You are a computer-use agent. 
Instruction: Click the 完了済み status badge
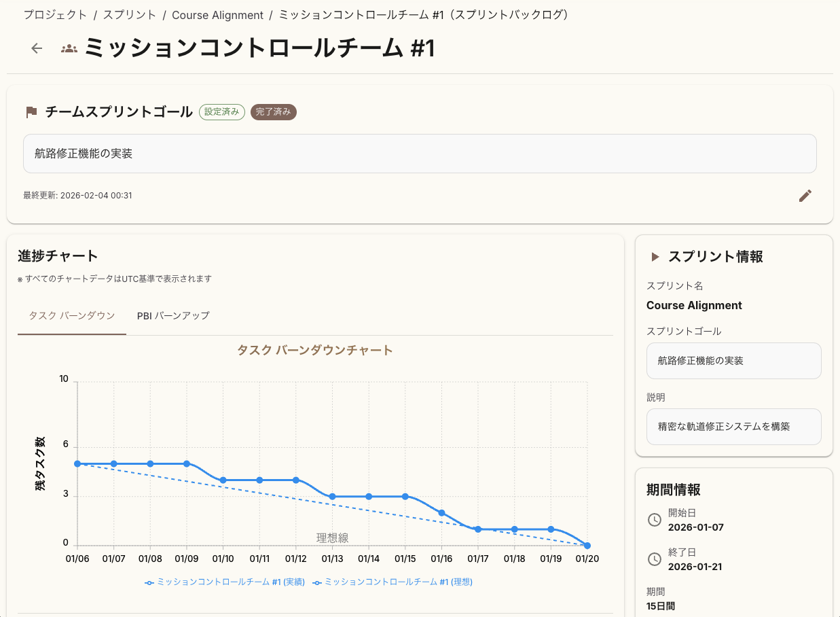click(x=274, y=111)
